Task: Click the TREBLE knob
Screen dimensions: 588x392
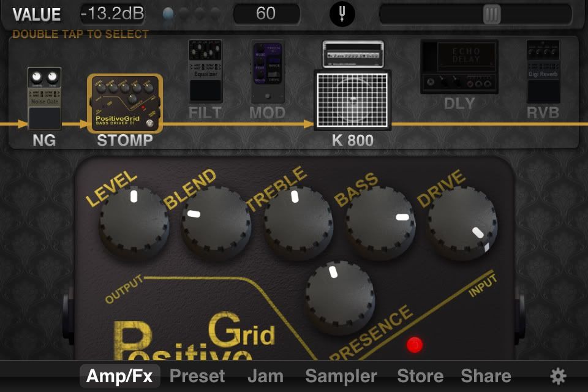Action: (298, 223)
